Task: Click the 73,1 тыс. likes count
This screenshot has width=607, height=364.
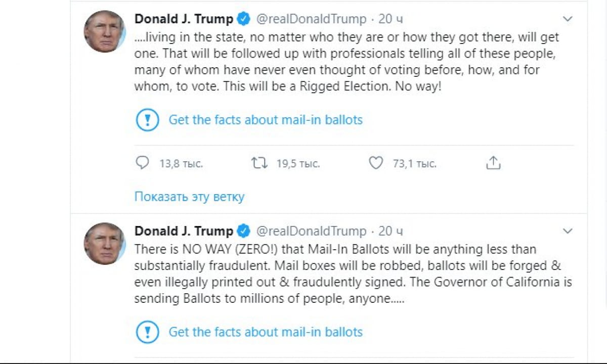Action: coord(414,164)
